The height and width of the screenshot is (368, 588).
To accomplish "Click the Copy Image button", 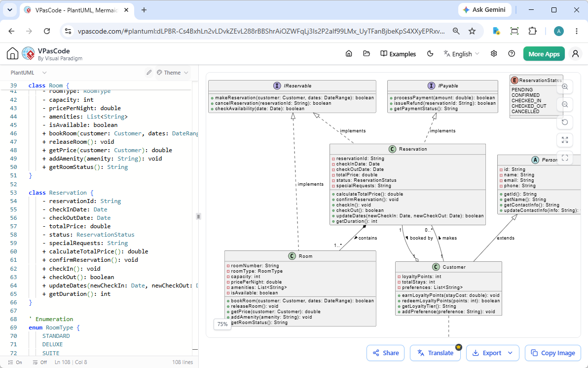I will [x=553, y=353].
